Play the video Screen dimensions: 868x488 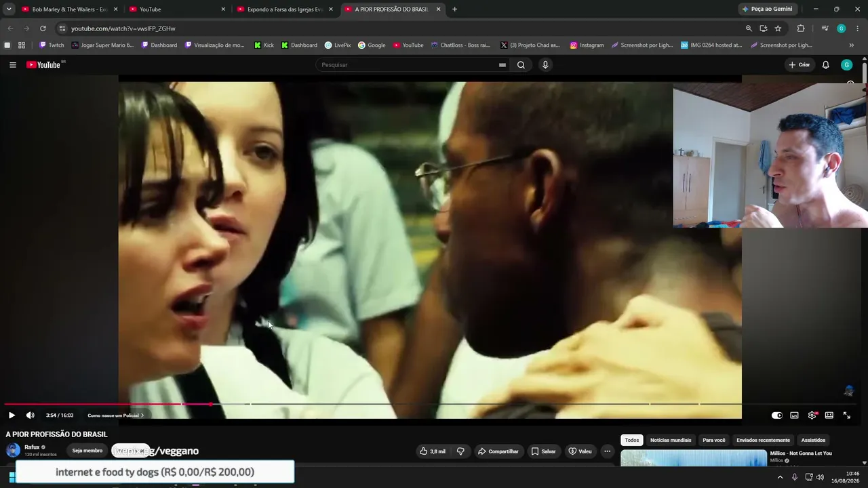point(12,415)
